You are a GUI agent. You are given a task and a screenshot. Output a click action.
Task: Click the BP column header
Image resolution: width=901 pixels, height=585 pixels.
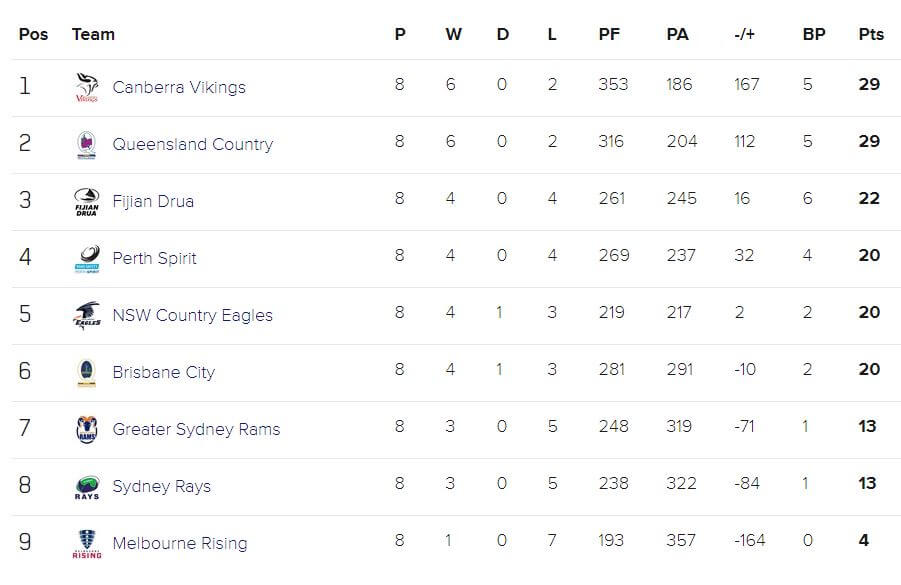(814, 34)
